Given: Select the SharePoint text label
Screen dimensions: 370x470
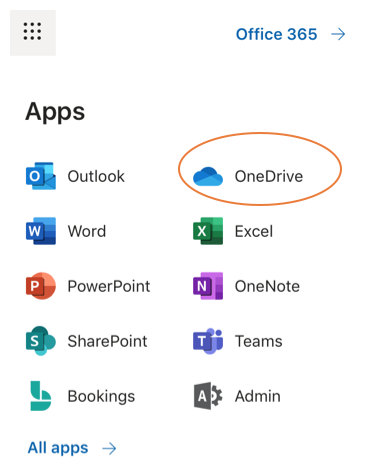Looking at the screenshot, I should pyautogui.click(x=107, y=341).
